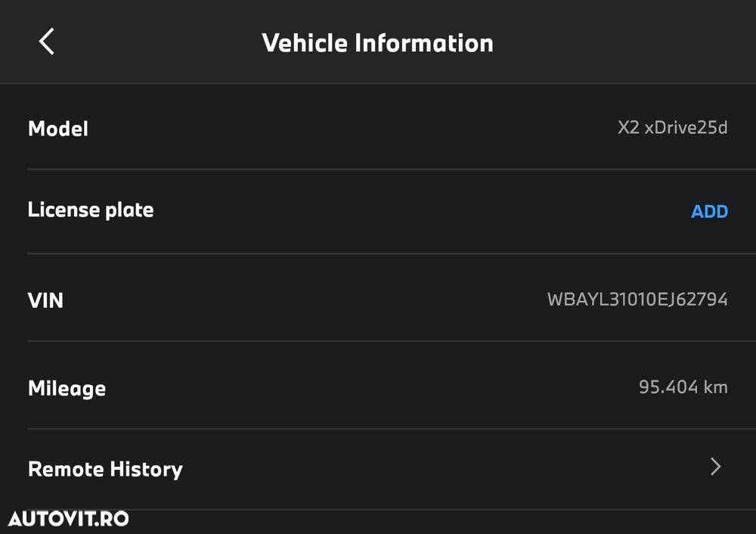Tap ADD to enter a license plate

click(x=709, y=212)
